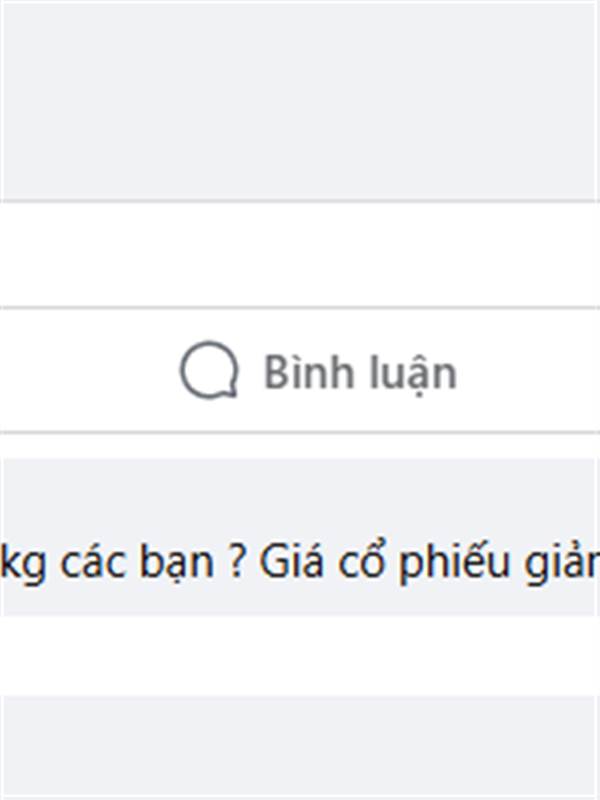The image size is (600, 800).
Task: Click the word "Bình" beside the bubble icon
Action: pyautogui.click(x=309, y=371)
